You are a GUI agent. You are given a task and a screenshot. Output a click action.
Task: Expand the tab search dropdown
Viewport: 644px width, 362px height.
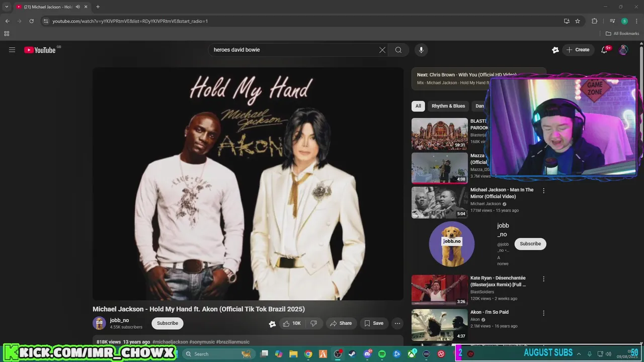point(7,7)
